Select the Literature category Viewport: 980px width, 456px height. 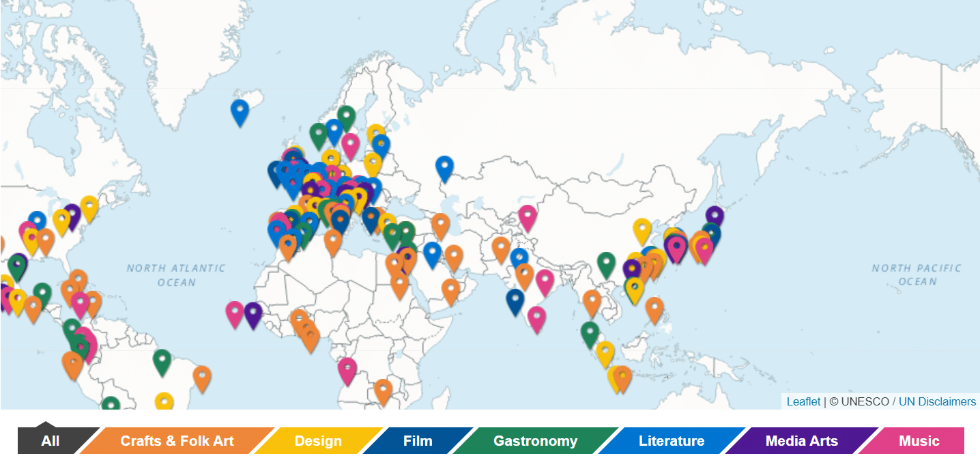coord(672,441)
